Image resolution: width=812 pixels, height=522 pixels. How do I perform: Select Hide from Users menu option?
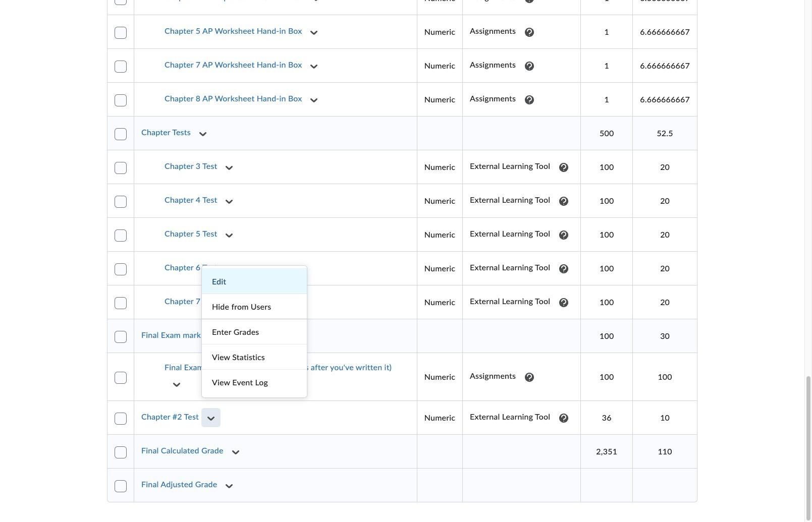tap(254, 307)
